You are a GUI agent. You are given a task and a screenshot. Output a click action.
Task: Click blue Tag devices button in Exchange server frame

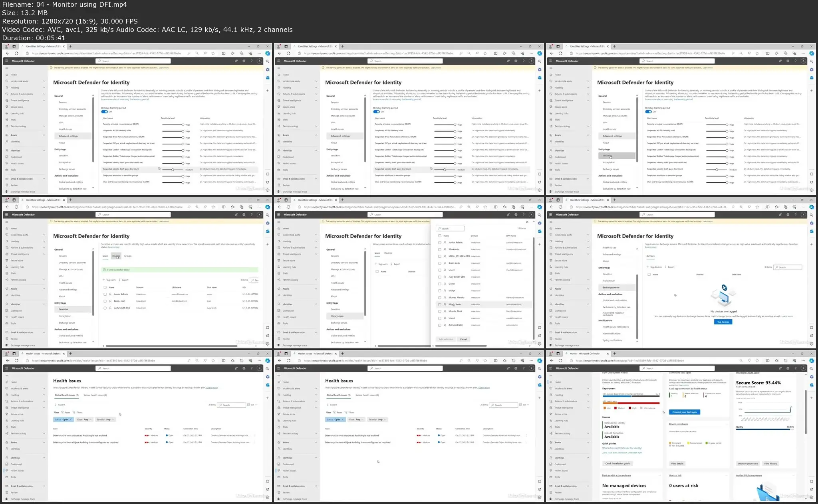[x=723, y=322]
